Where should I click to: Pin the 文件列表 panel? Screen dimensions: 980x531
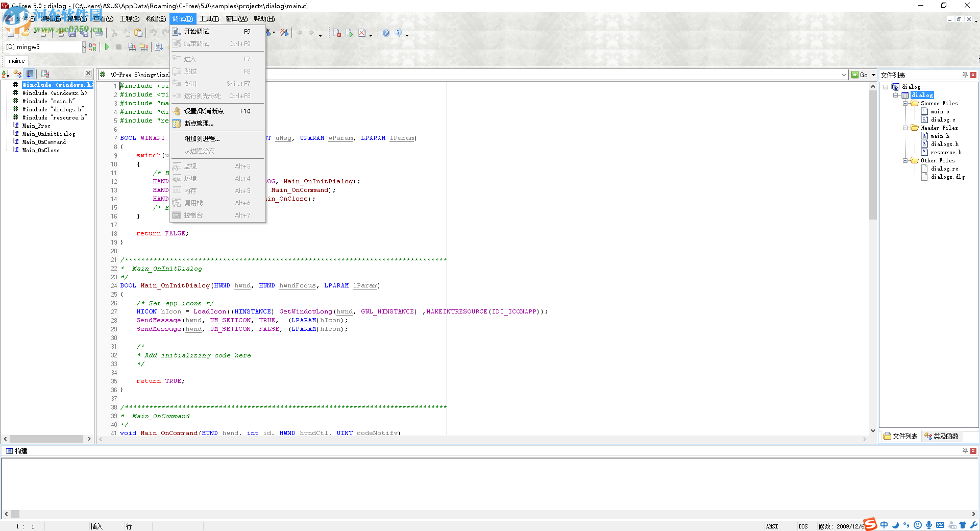point(965,75)
